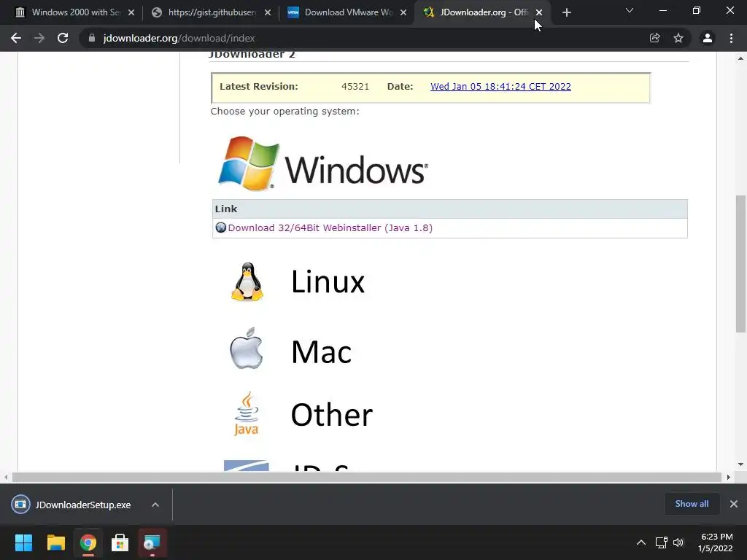View site lock security info

92,38
